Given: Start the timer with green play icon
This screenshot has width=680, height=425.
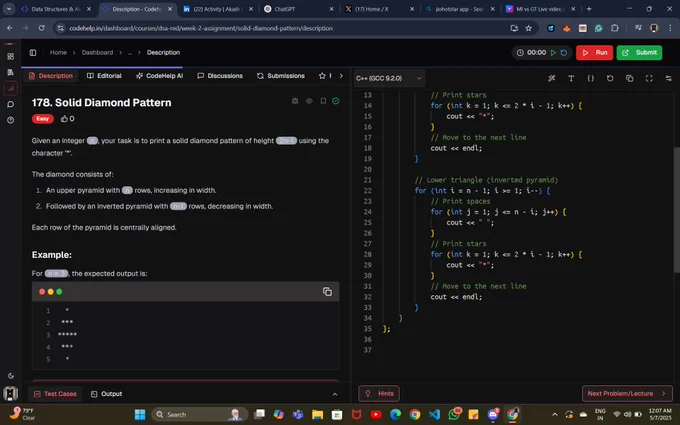Looking at the screenshot, I should [x=553, y=52].
